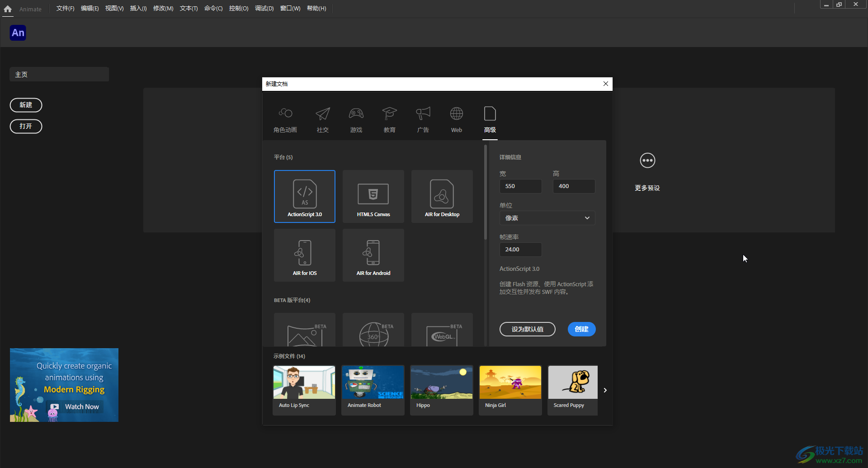Show next sample files arrow
Viewport: 868px width, 468px height.
pos(605,390)
